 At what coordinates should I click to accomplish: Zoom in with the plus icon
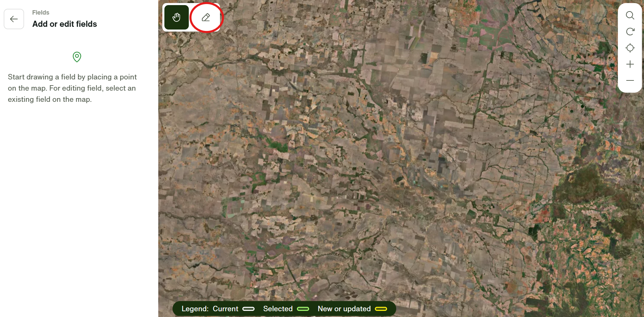[x=630, y=64]
